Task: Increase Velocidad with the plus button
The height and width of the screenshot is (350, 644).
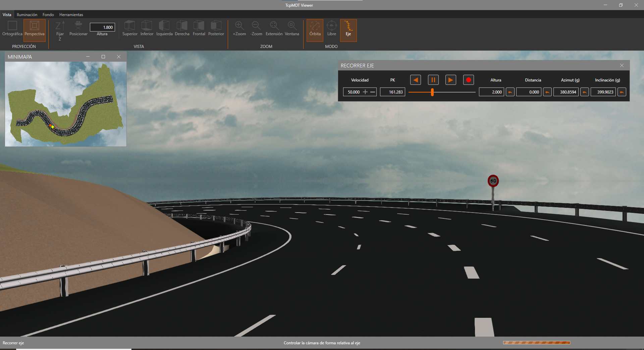Action: pyautogui.click(x=365, y=92)
